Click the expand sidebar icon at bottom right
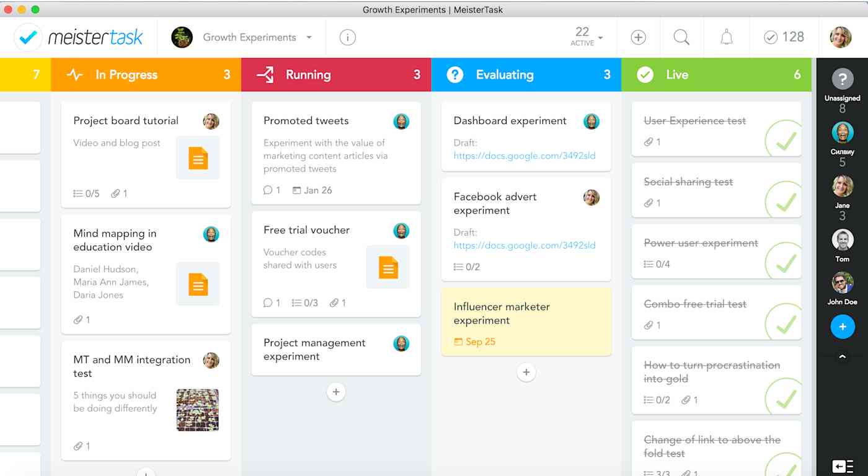The width and height of the screenshot is (868, 476). (x=842, y=465)
